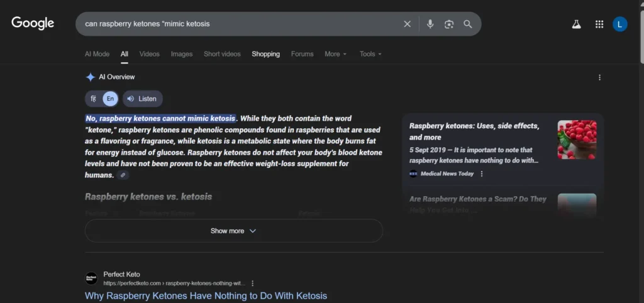
Task: Click the source link chain icon
Action: (x=123, y=175)
